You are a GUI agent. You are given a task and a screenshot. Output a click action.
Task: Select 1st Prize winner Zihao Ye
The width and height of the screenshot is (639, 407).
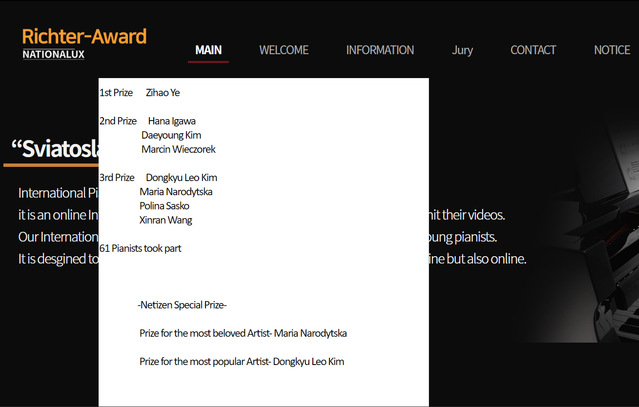tap(163, 93)
